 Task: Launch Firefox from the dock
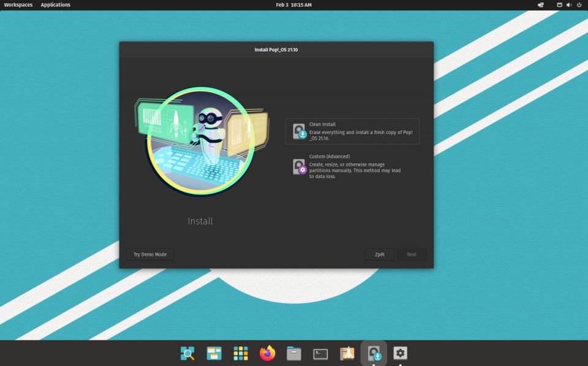pos(268,353)
